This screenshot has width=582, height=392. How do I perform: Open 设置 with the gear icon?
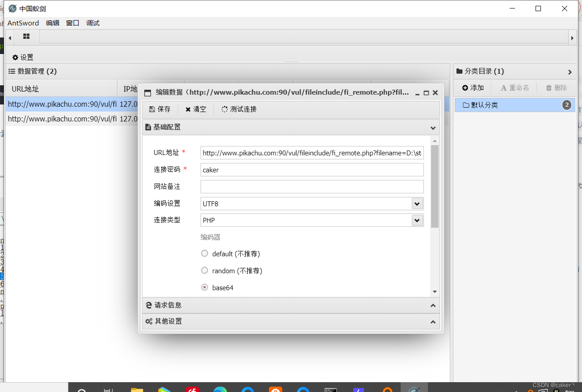point(23,57)
